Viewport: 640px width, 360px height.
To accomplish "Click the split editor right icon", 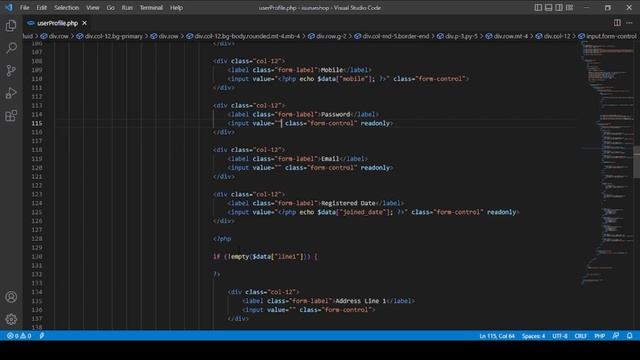I will pyautogui.click(x=617, y=23).
